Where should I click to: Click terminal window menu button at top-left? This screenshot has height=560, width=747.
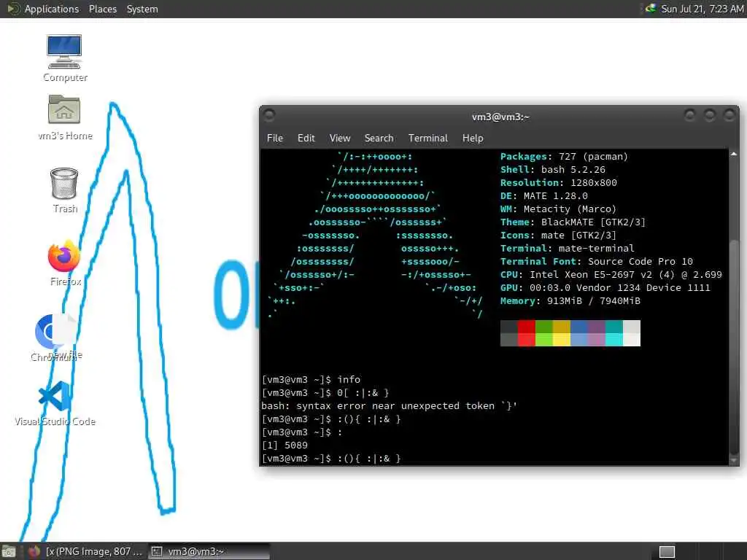tap(269, 114)
